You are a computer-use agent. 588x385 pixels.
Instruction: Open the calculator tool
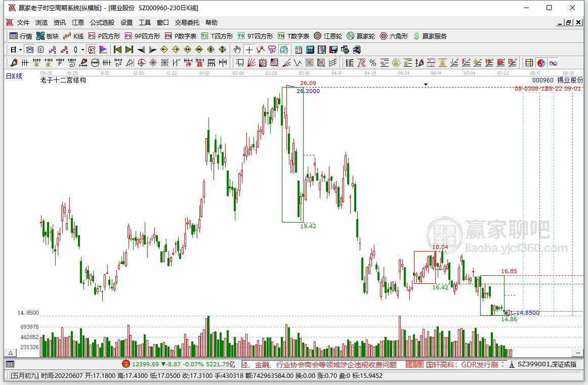point(310,50)
